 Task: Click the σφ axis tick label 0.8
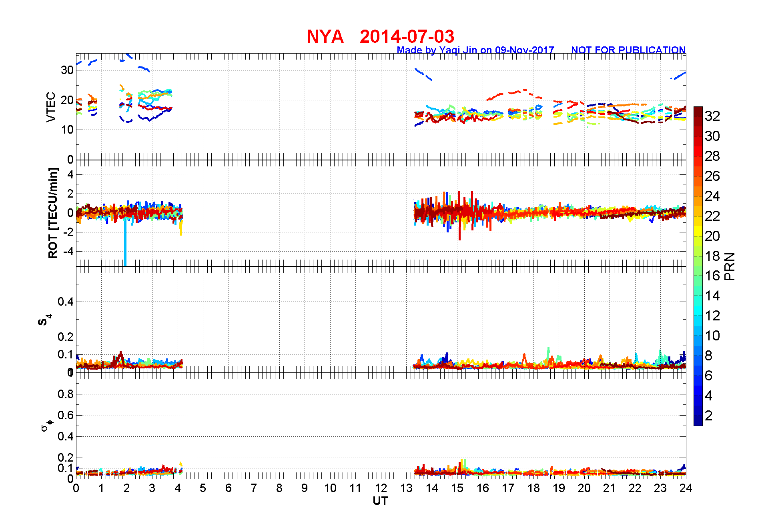point(66,394)
